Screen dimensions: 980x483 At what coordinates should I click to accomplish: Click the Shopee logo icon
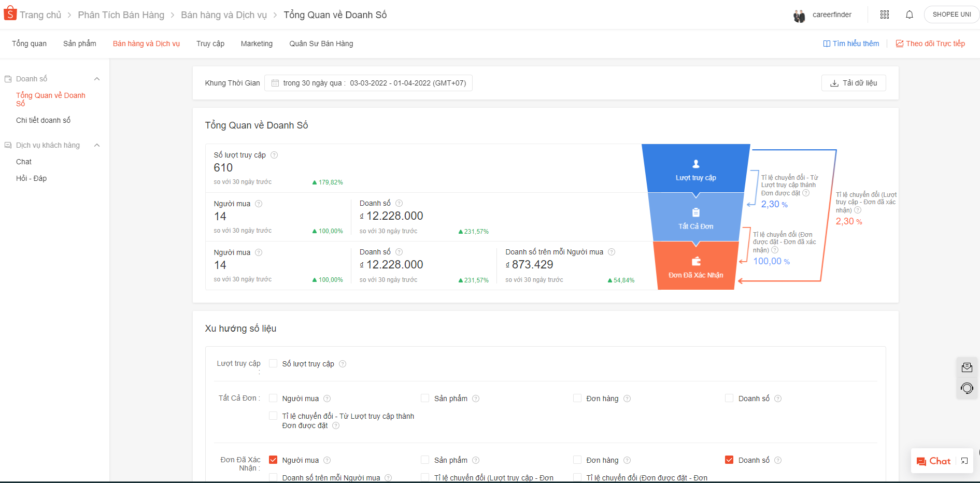click(10, 14)
